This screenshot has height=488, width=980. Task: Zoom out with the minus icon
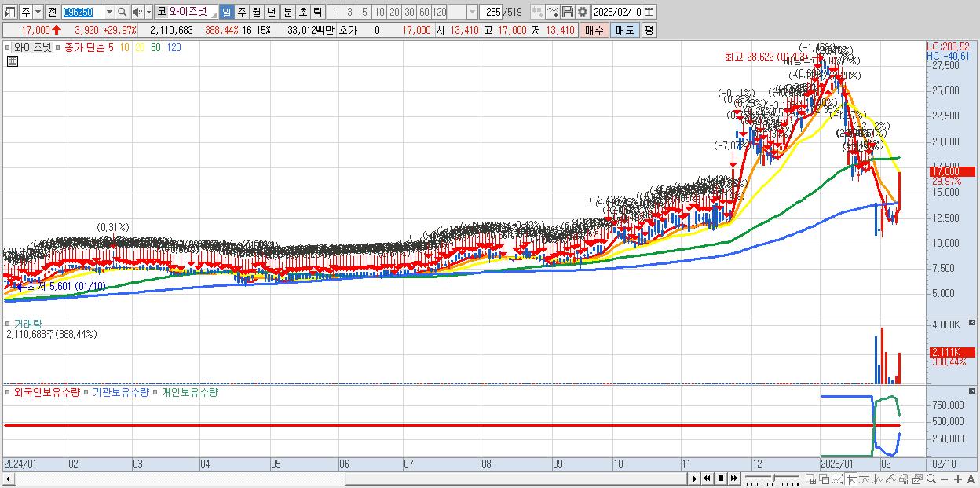(944, 479)
